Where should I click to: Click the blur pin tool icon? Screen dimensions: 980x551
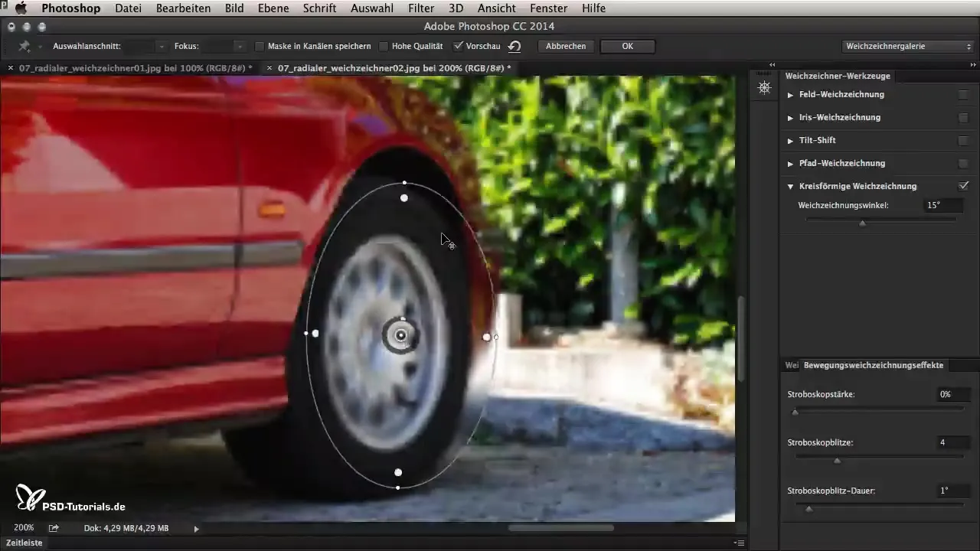pyautogui.click(x=23, y=47)
